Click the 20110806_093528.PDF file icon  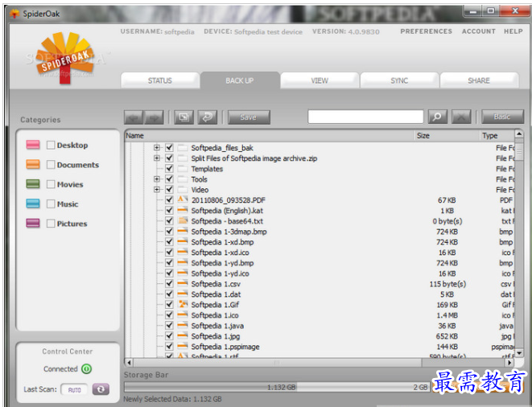click(183, 199)
